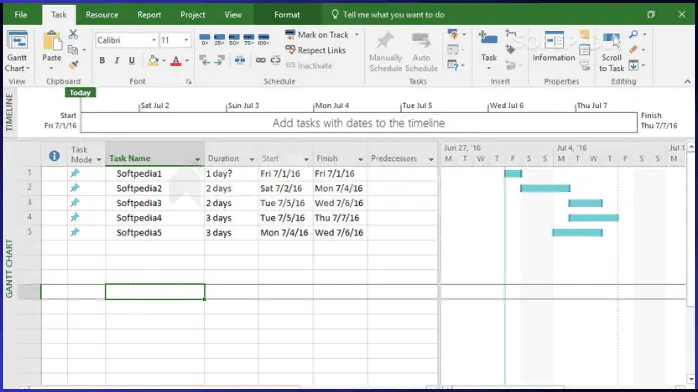Open the Task Name column filter dropdown
The width and height of the screenshot is (698, 392).
coord(197,159)
